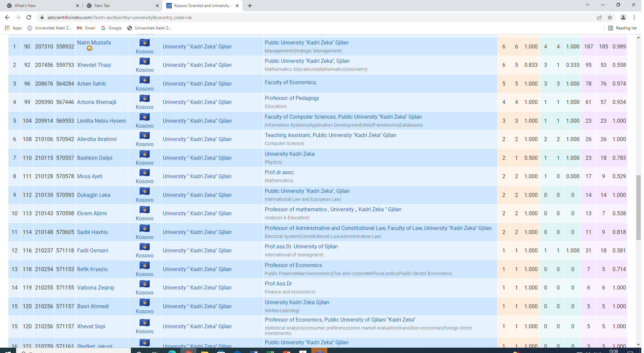Open second Universiteti Kadri Z... bookmark
Screen dimensions: 644x353
pos(149,28)
